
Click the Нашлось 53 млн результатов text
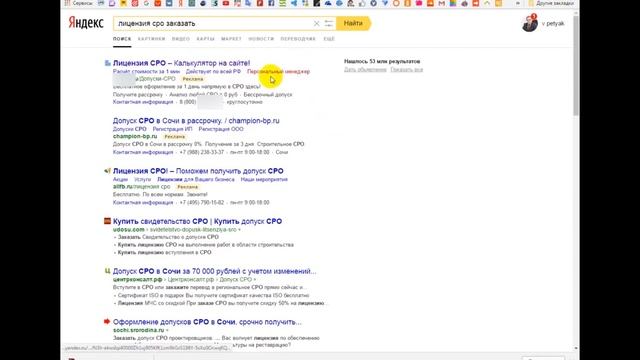point(382,61)
